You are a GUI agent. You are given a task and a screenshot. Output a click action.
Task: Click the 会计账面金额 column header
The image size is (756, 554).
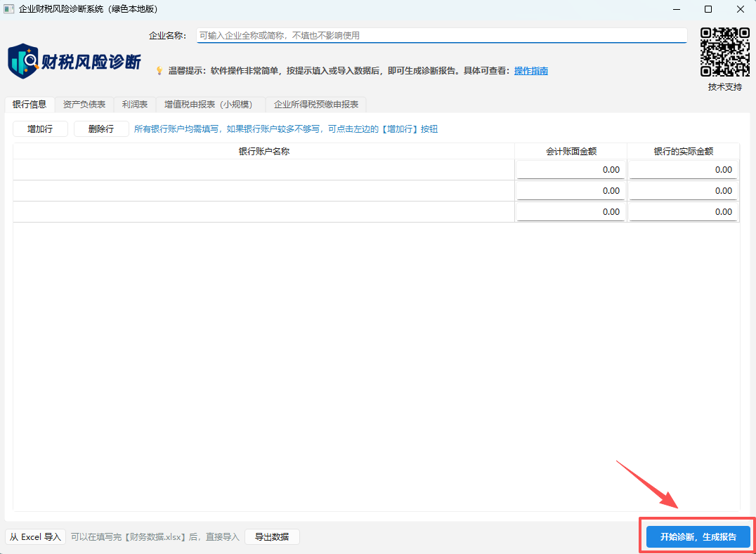click(x=571, y=151)
